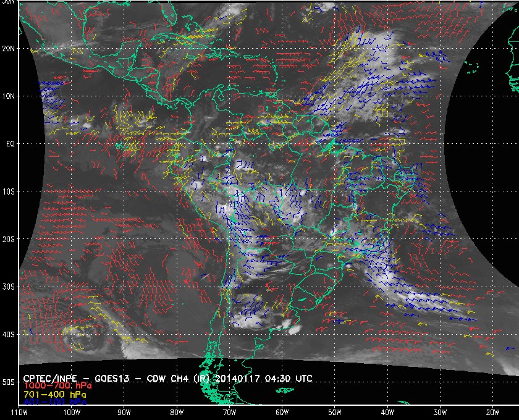519x420 pixels.
Task: Click the 30S latitude label
Action: tap(8, 287)
